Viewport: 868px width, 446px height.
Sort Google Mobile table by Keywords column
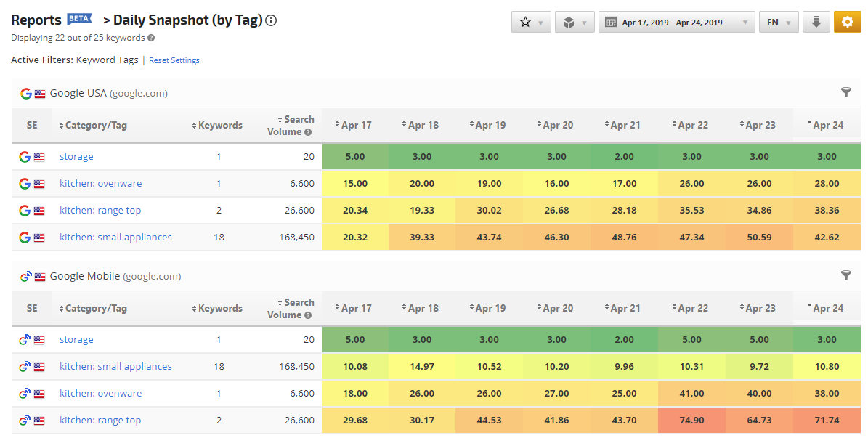(217, 308)
